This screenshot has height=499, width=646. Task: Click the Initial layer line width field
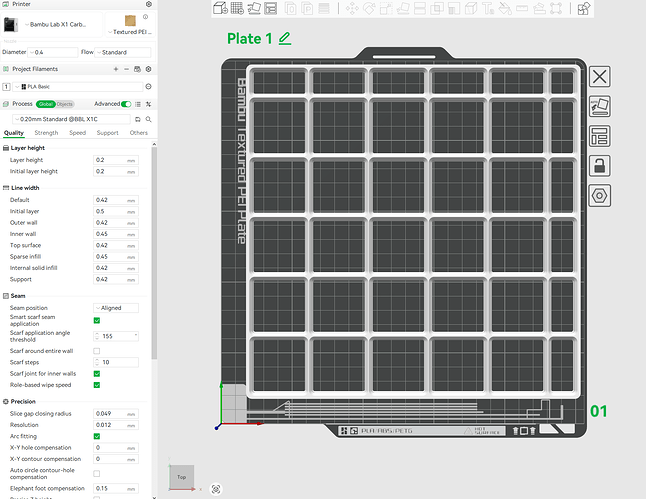coord(116,212)
